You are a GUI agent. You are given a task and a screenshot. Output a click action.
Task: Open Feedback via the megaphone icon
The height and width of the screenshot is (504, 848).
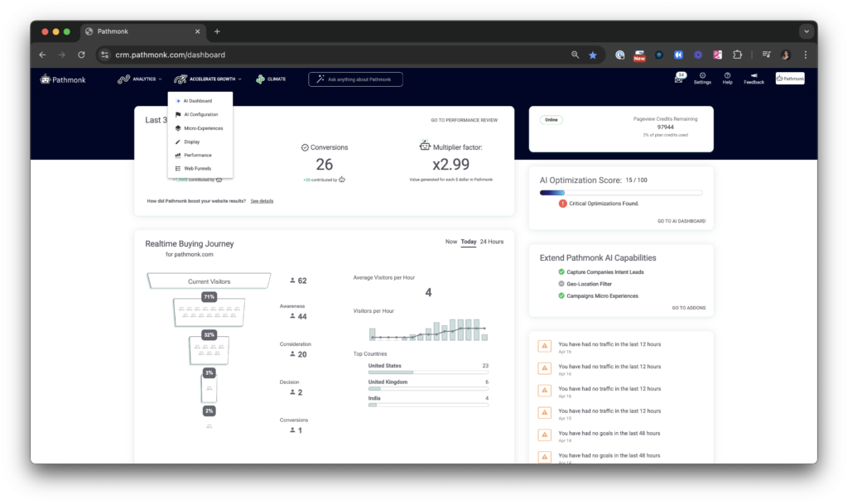[754, 76]
